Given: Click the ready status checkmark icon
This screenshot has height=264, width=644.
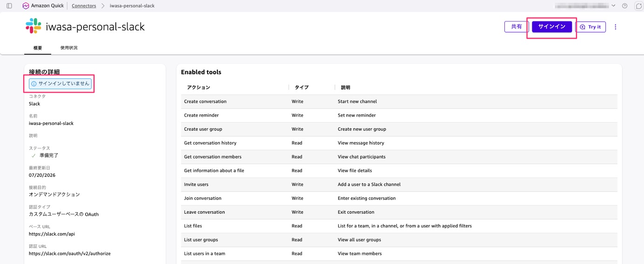Looking at the screenshot, I should (34, 156).
